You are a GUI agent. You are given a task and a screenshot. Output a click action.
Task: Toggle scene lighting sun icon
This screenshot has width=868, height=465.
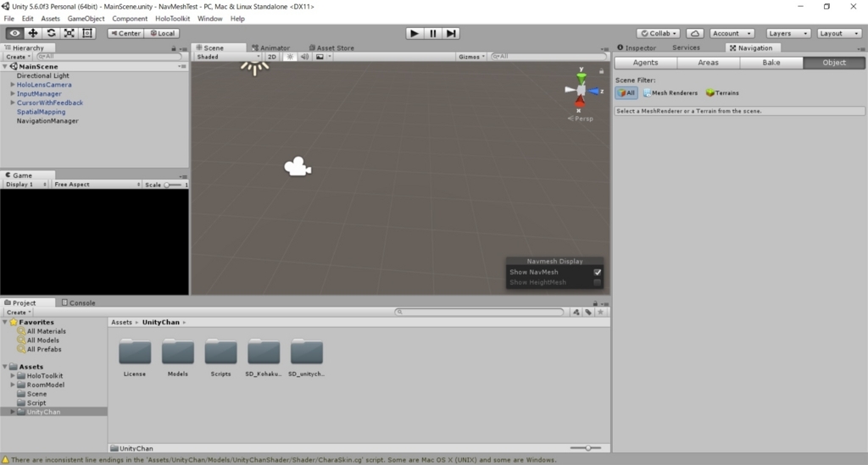[x=290, y=57]
